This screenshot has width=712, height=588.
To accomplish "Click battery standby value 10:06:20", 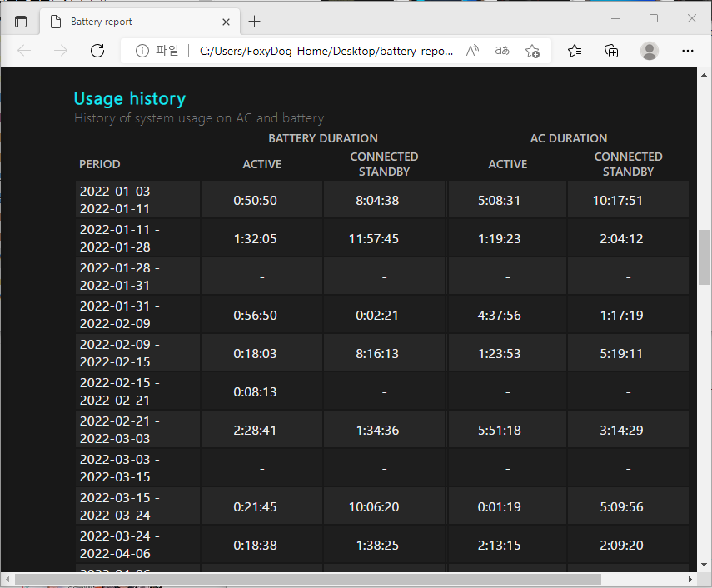I will click(374, 506).
